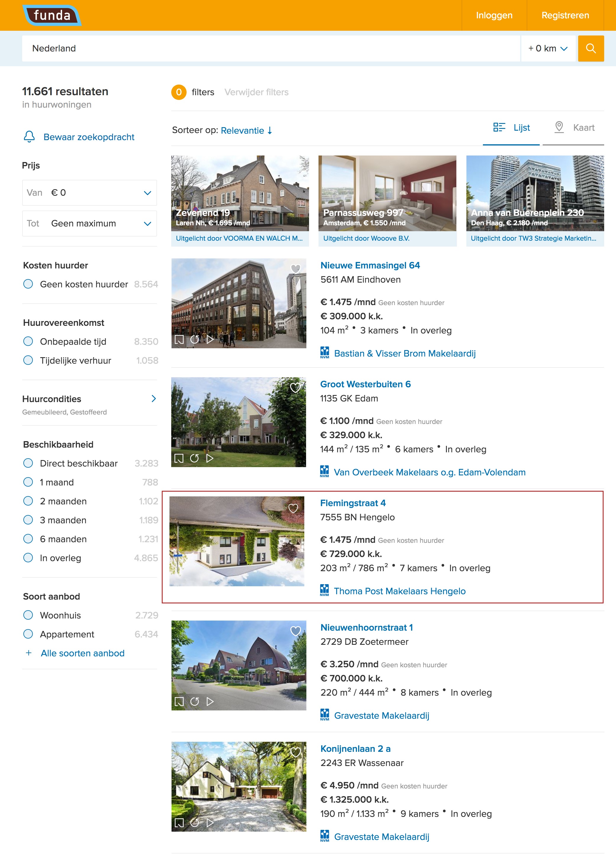
Task: Expand the Huurcondities filter chevron
Action: pos(153,399)
